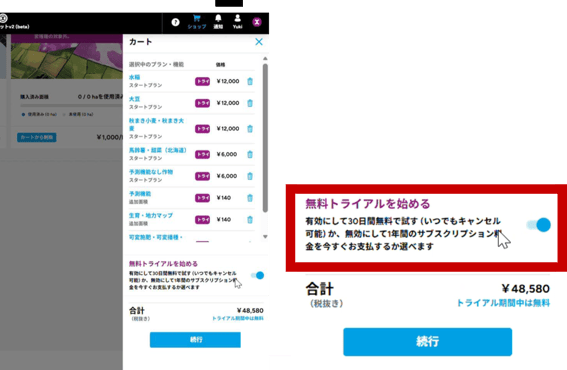Click the 0 / 0 ha area usage progress bar

tap(72, 106)
